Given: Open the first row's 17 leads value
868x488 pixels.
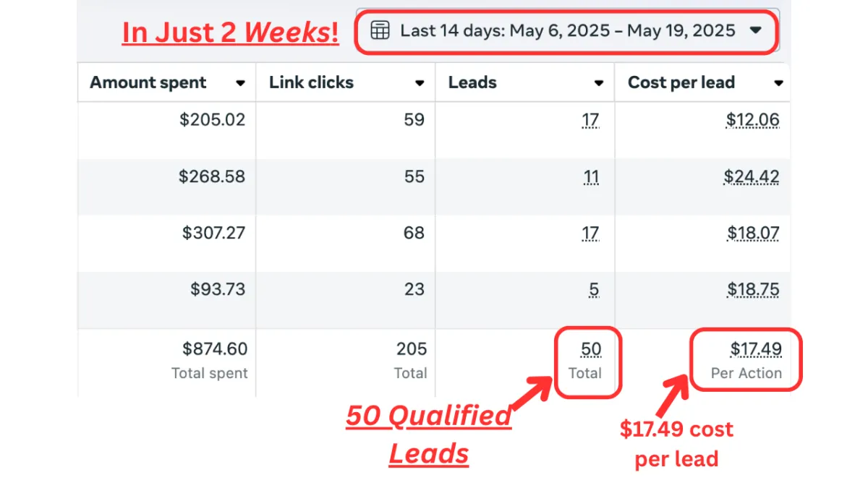Looking at the screenshot, I should coord(590,120).
